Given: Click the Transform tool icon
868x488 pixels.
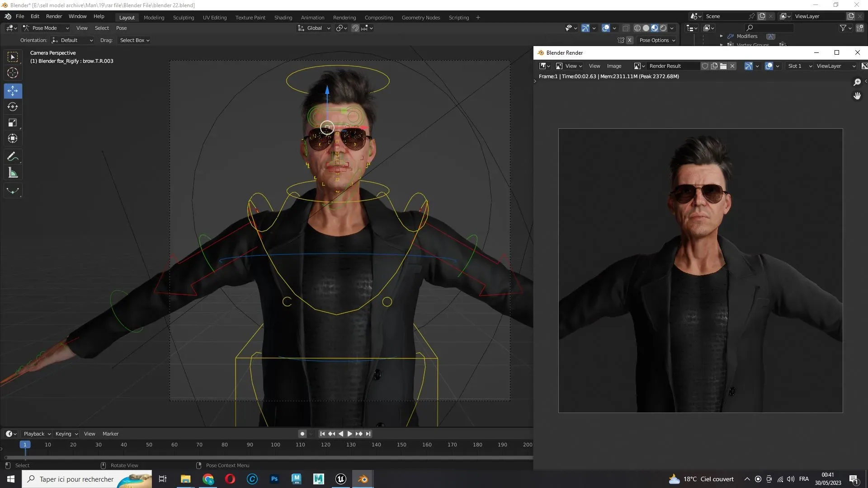Looking at the screenshot, I should pos(13,139).
